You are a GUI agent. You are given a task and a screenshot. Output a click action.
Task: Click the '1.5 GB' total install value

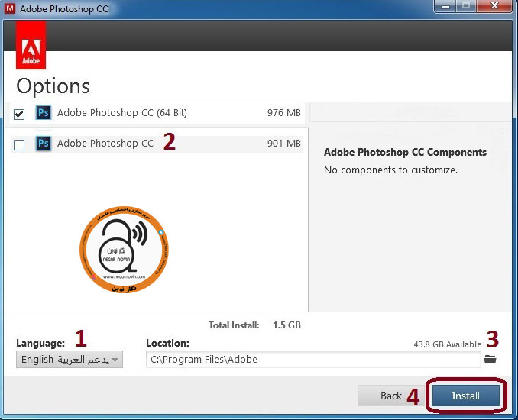287,325
